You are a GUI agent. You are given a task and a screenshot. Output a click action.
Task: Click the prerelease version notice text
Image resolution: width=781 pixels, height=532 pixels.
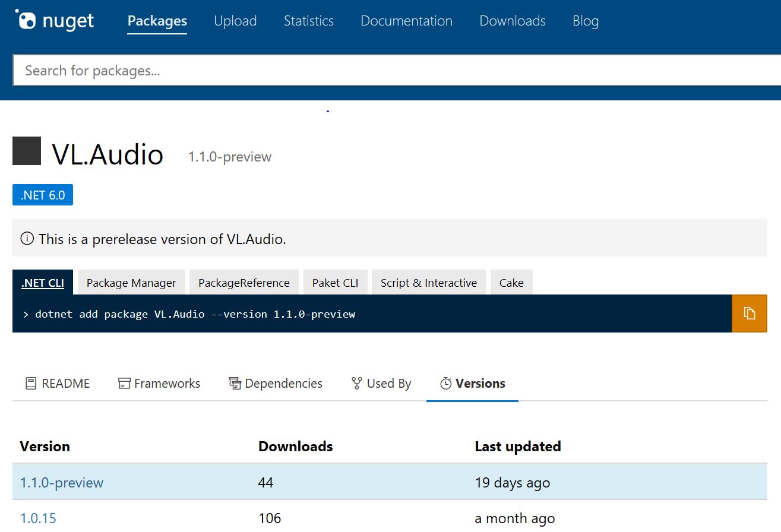(x=162, y=239)
